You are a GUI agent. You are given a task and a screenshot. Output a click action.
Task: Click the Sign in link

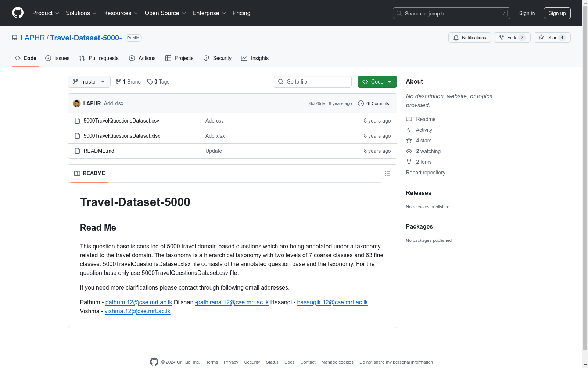coord(527,13)
